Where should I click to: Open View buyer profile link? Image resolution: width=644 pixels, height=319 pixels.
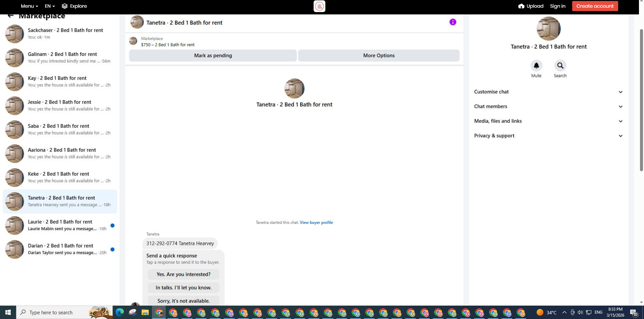[316, 222]
